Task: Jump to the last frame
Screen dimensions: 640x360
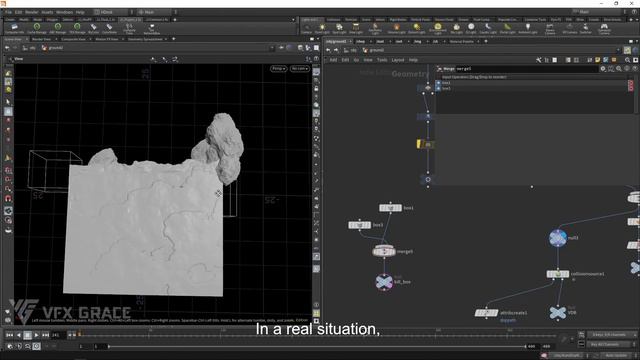Action: point(45,335)
